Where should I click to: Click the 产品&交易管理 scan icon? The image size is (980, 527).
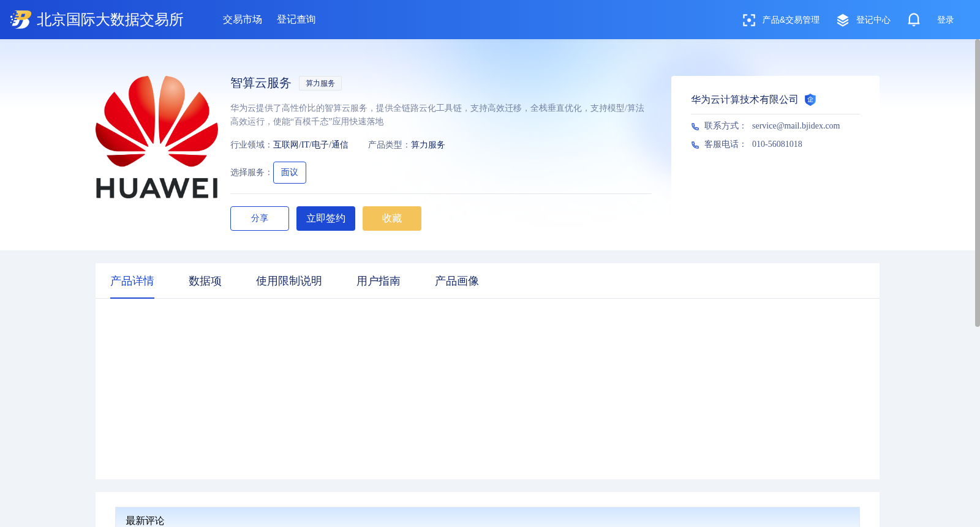(x=748, y=20)
